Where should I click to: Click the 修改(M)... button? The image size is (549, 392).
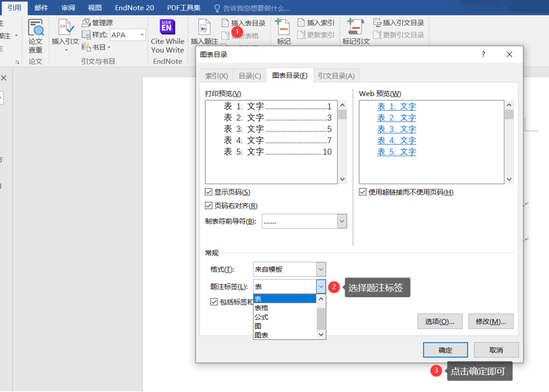coord(491,322)
